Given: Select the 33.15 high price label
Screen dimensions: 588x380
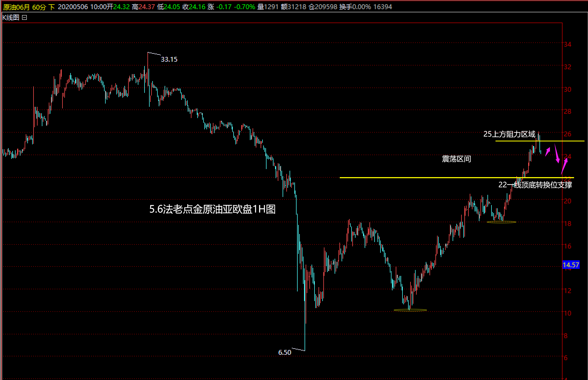Looking at the screenshot, I should pyautogui.click(x=169, y=60).
